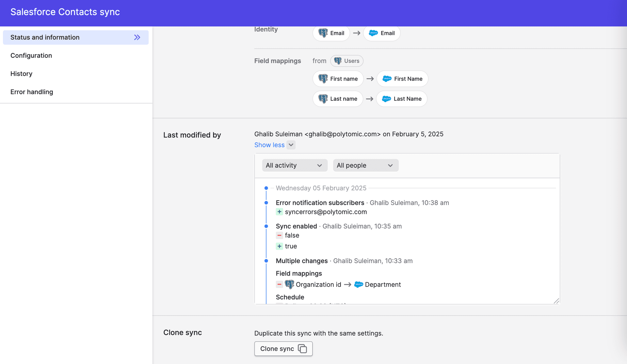627x364 pixels.
Task: Click the resize handle of the activity log
Action: coord(556,301)
